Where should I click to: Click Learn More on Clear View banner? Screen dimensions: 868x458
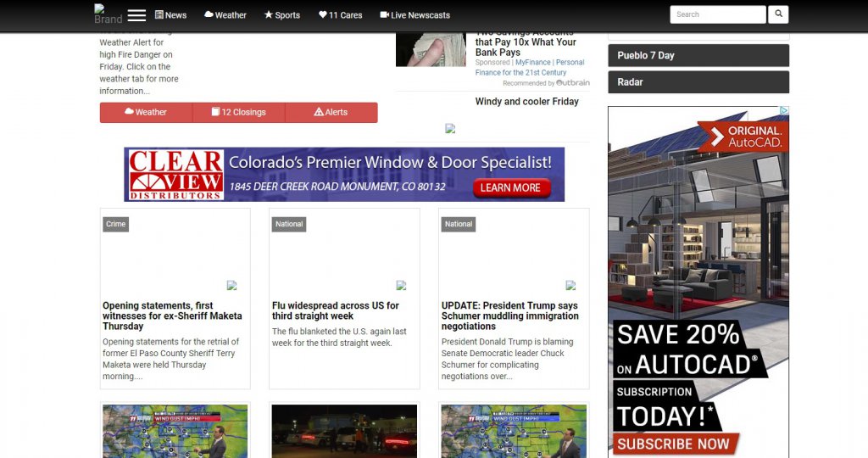pos(510,187)
